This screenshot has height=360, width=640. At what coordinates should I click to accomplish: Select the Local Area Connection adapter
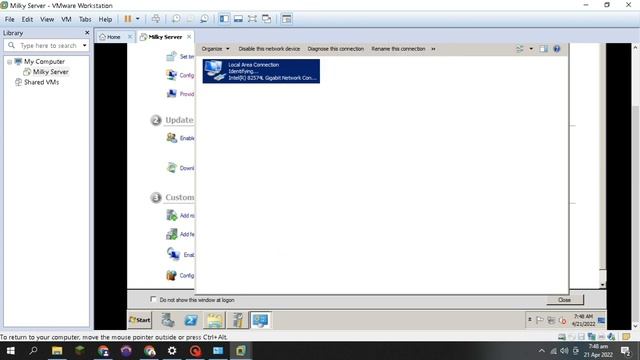pyautogui.click(x=261, y=71)
